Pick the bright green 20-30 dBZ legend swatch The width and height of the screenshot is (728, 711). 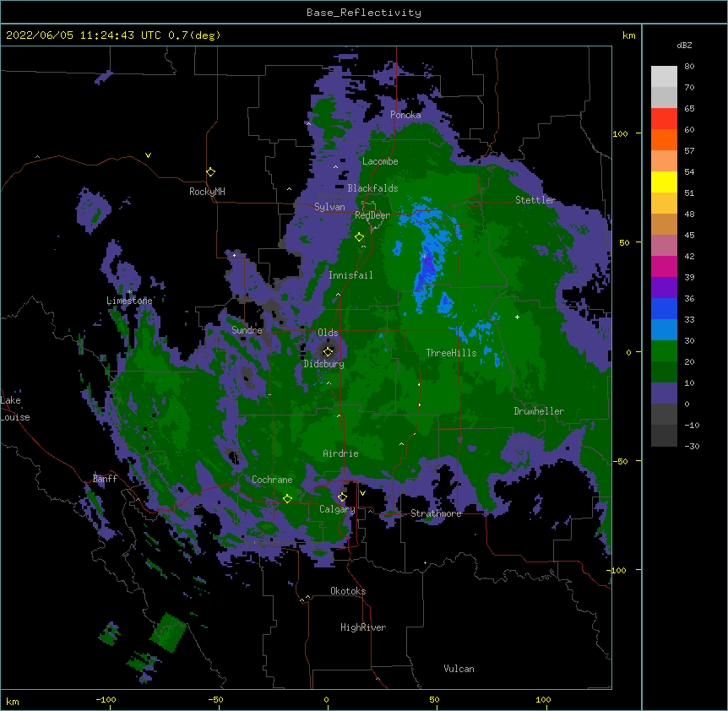coord(664,351)
